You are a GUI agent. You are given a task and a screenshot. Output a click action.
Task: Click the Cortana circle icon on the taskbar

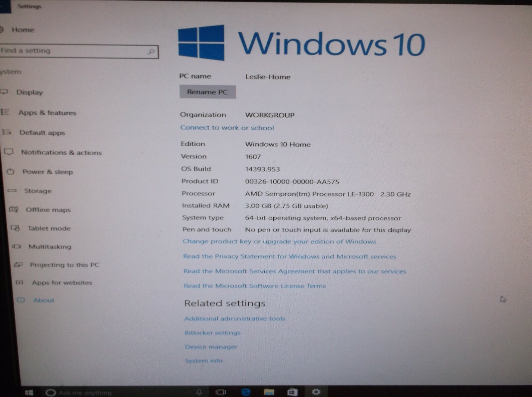[51, 393]
